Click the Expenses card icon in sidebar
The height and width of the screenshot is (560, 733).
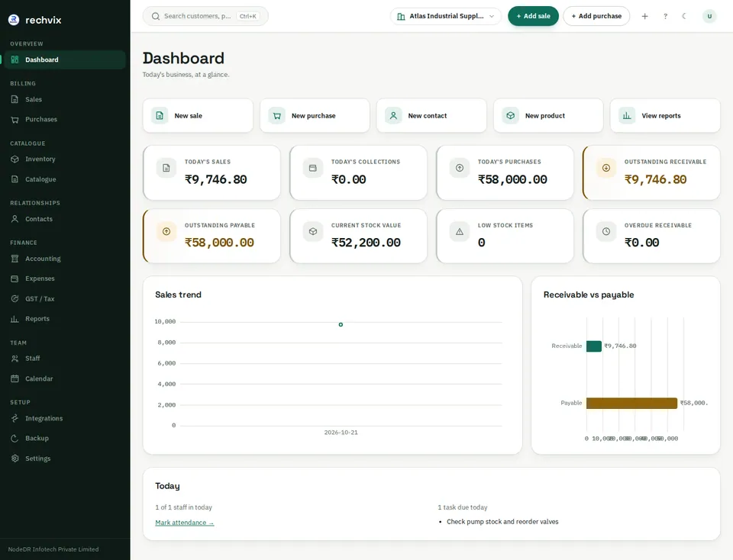point(15,278)
